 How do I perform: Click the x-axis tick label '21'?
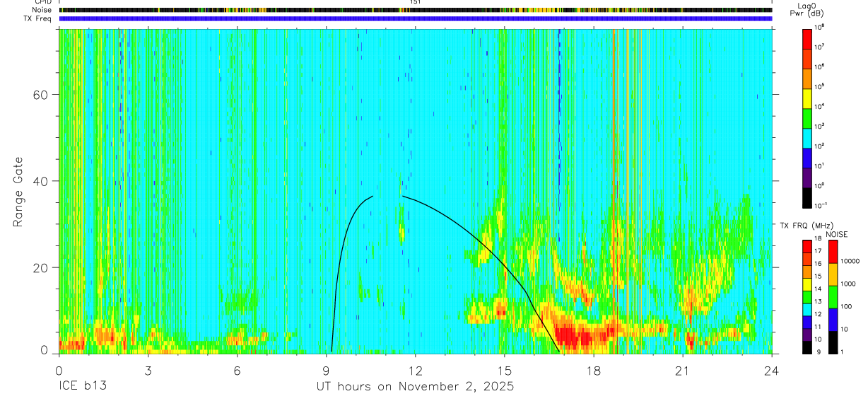tap(683, 370)
